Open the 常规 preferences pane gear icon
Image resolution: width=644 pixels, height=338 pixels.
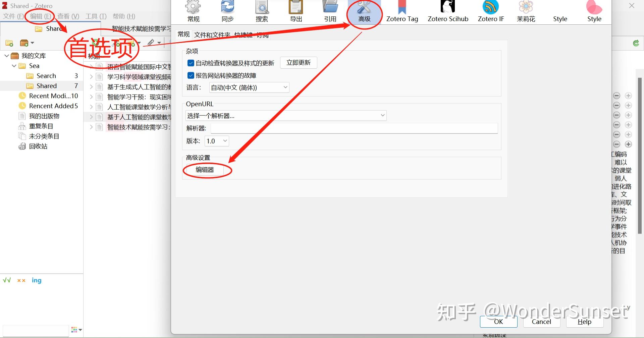(x=193, y=7)
